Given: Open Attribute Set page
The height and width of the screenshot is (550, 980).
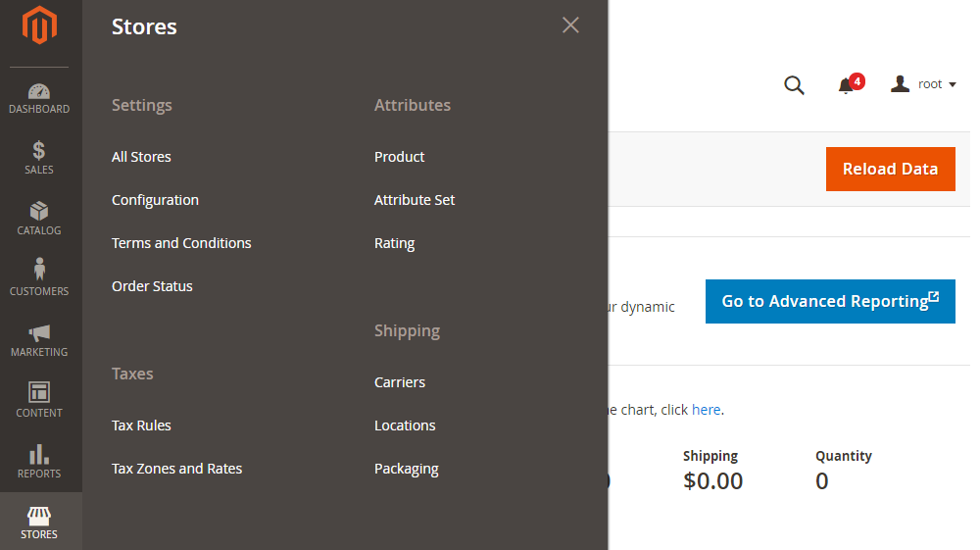Looking at the screenshot, I should (x=415, y=200).
